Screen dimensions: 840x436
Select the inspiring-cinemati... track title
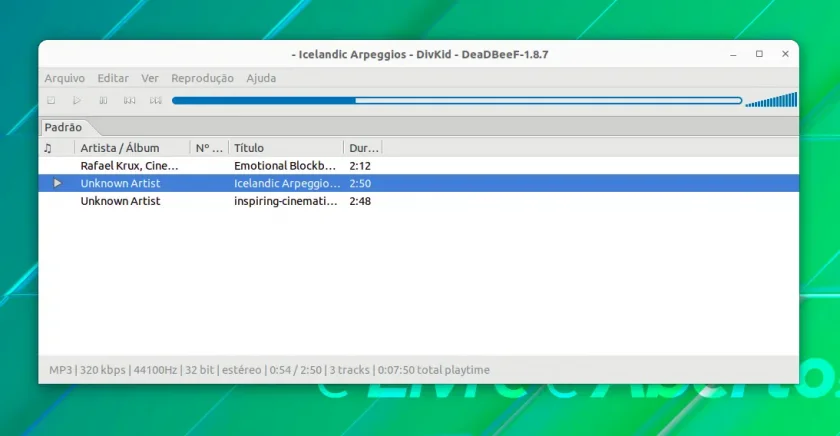[286, 201]
